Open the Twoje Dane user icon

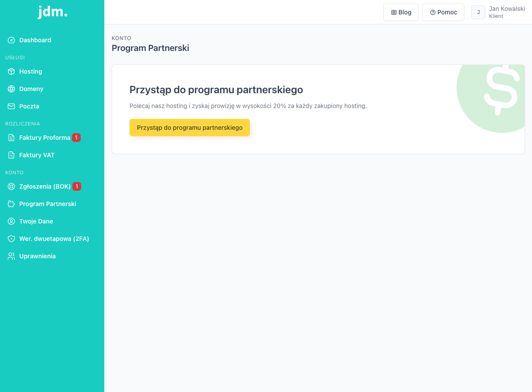tap(11, 221)
